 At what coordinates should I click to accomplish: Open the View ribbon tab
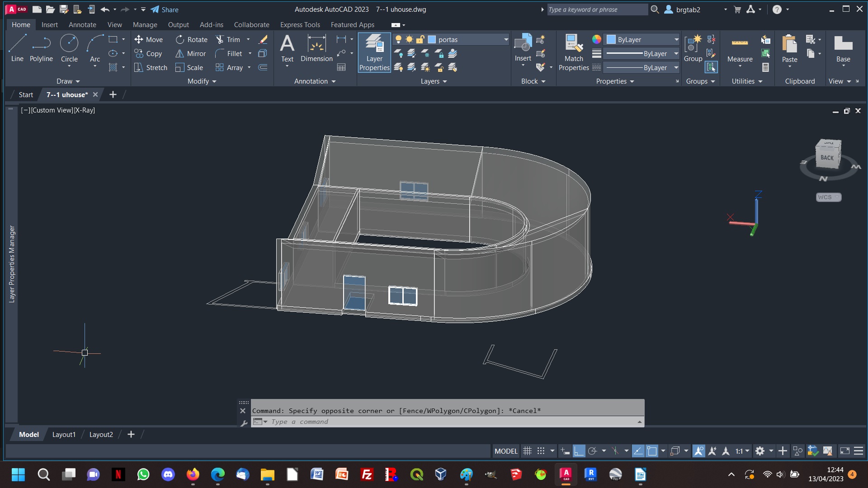click(114, 25)
